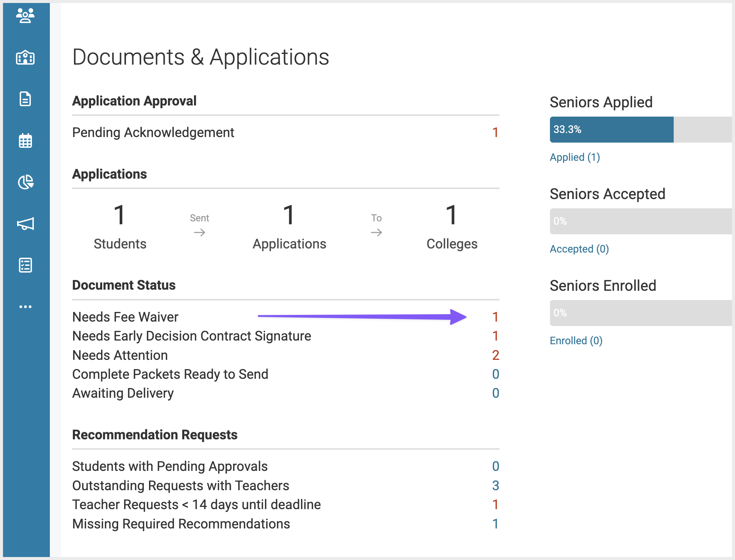Click the Documents & Applications title

[201, 57]
